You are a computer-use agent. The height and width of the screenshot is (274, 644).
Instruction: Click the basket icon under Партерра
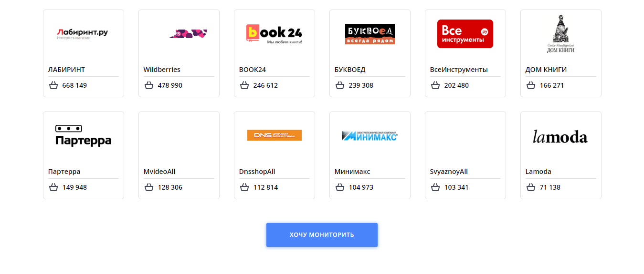click(x=53, y=187)
